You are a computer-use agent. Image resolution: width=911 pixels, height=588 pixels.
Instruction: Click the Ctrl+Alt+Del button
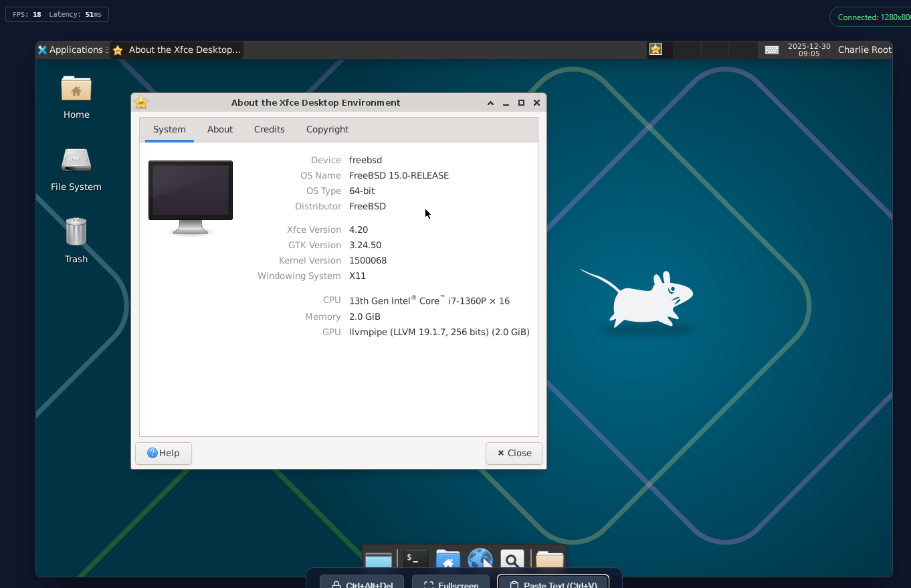coord(362,581)
